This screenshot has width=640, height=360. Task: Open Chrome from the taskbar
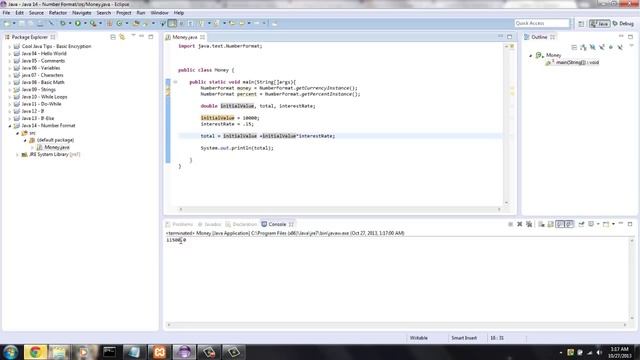point(35,352)
